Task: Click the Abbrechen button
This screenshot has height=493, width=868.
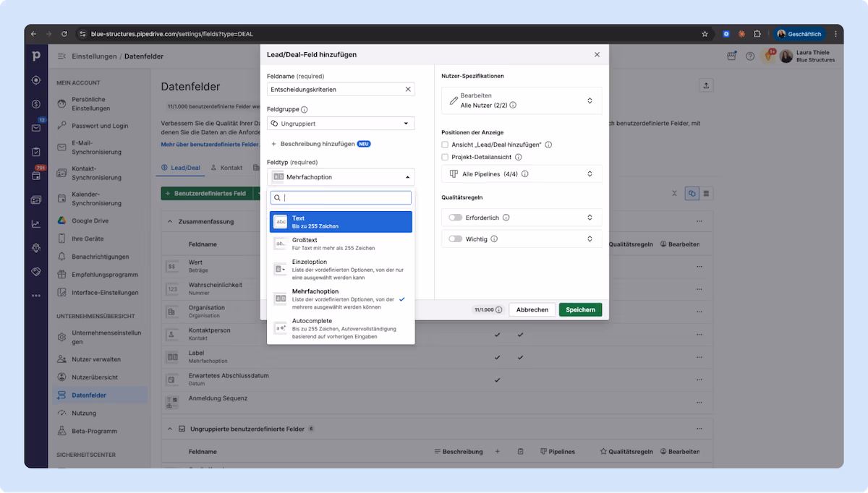Action: tap(532, 309)
